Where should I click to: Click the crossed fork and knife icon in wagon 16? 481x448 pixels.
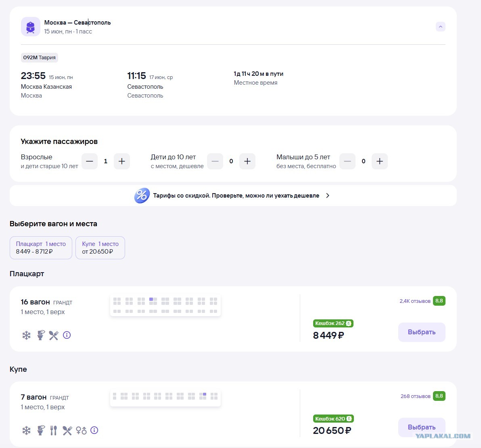[x=54, y=335]
